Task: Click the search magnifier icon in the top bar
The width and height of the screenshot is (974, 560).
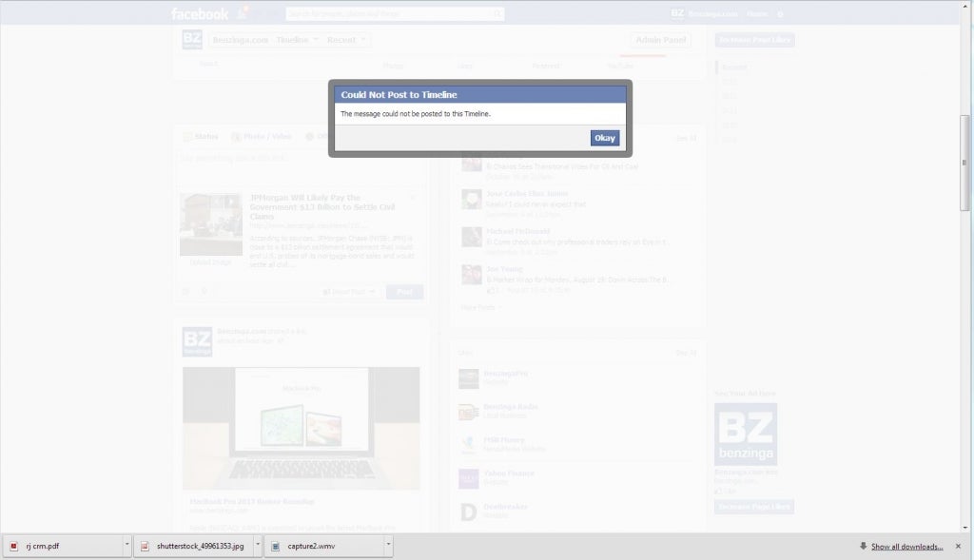Action: pyautogui.click(x=497, y=13)
